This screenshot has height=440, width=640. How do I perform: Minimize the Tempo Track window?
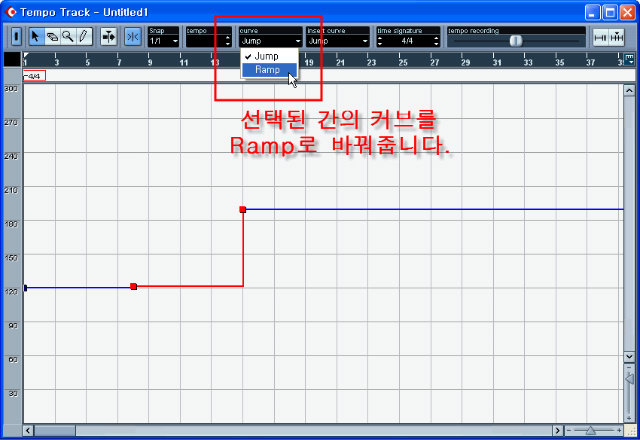click(592, 12)
